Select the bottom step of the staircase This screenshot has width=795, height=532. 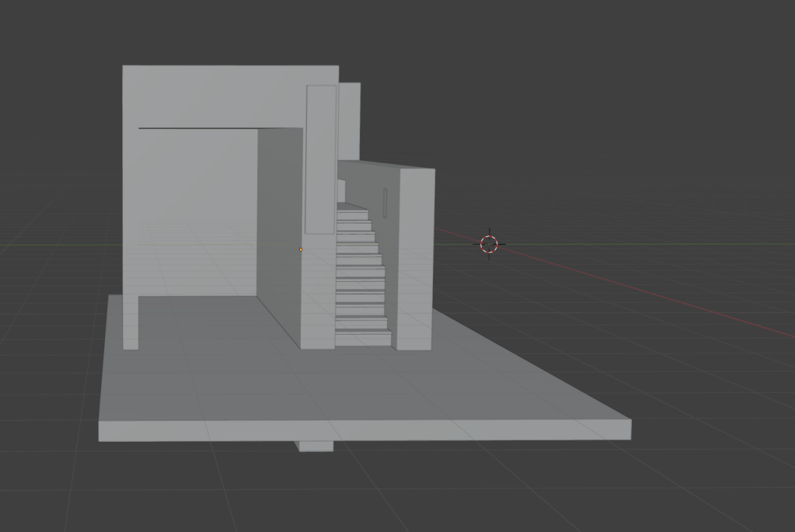(363, 339)
